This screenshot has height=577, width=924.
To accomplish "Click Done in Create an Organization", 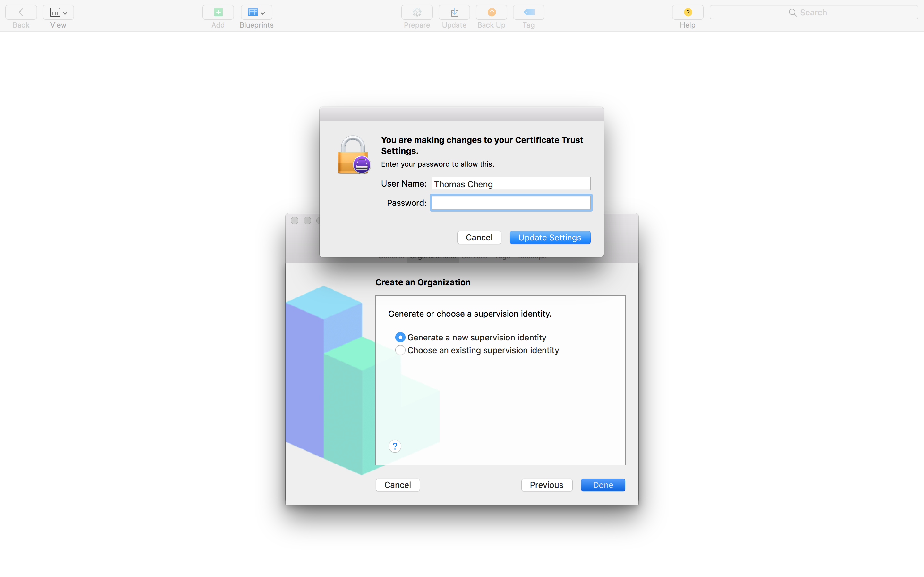I will tap(603, 485).
